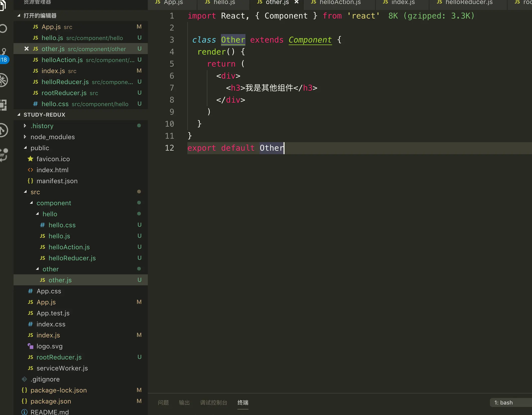532x415 pixels.
Task: Place cursor on 'export default' line
Action: 360,148
